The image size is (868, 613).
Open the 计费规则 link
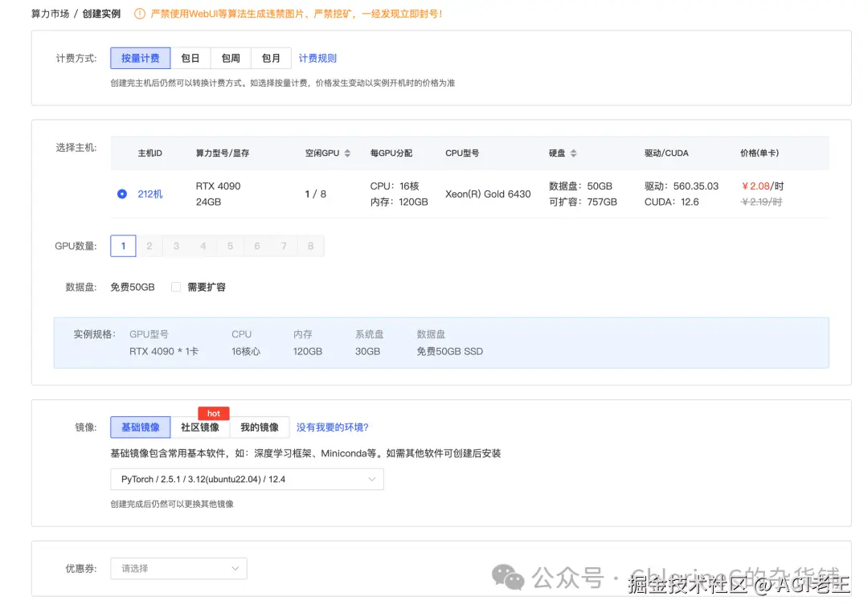pyautogui.click(x=317, y=58)
